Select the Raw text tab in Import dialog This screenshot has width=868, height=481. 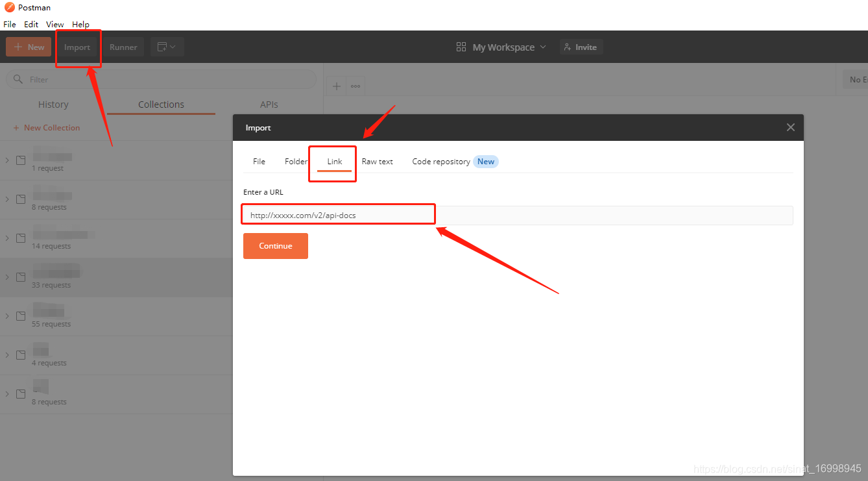point(378,162)
